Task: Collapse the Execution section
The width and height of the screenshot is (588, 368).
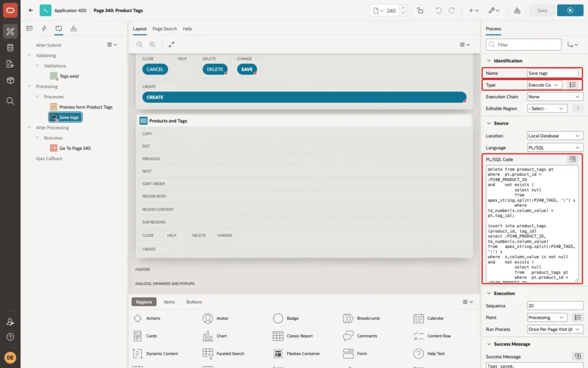Action: (489, 293)
